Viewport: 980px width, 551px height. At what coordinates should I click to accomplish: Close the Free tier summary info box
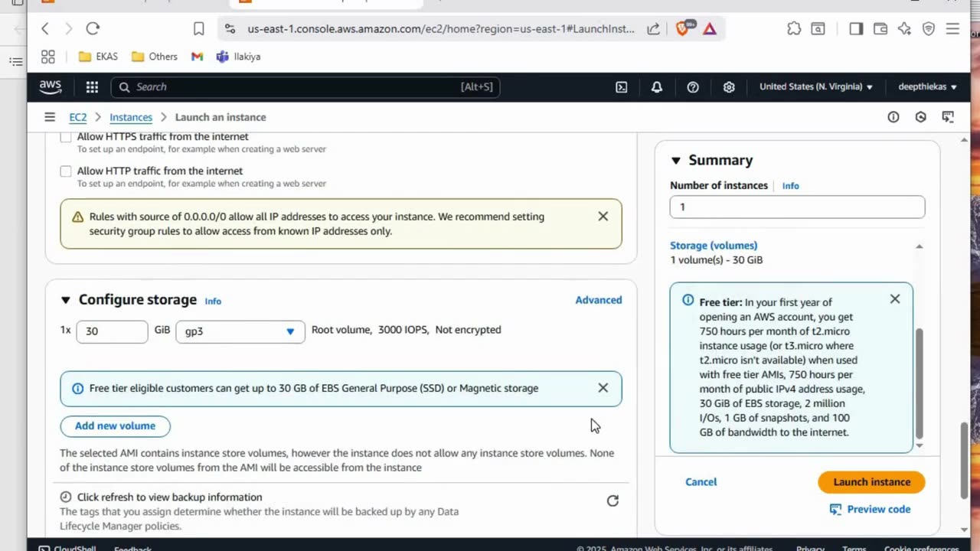point(895,299)
